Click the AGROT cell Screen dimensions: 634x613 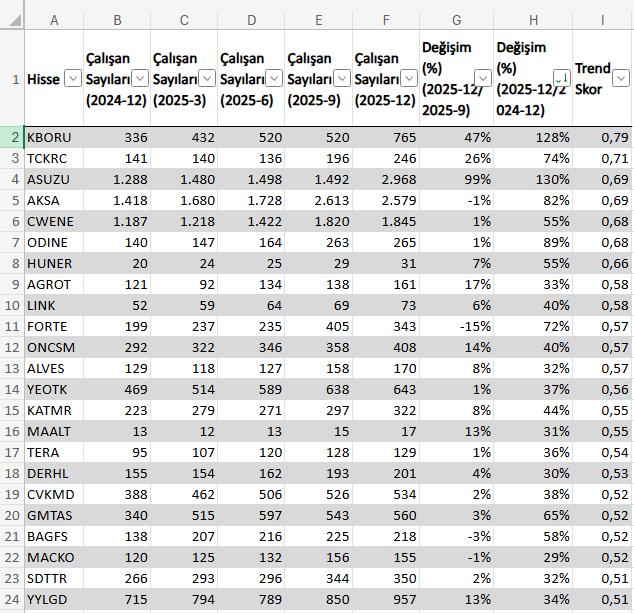pyautogui.click(x=54, y=284)
